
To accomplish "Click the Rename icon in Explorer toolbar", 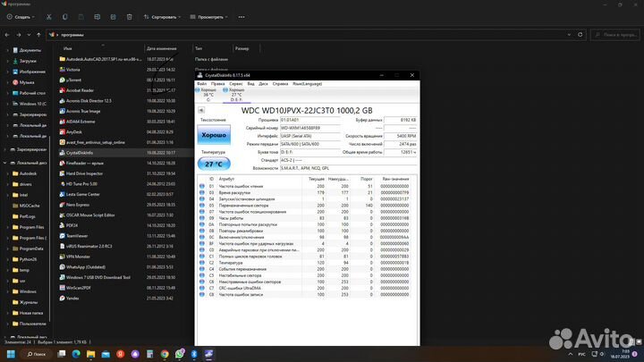I will (x=97, y=17).
